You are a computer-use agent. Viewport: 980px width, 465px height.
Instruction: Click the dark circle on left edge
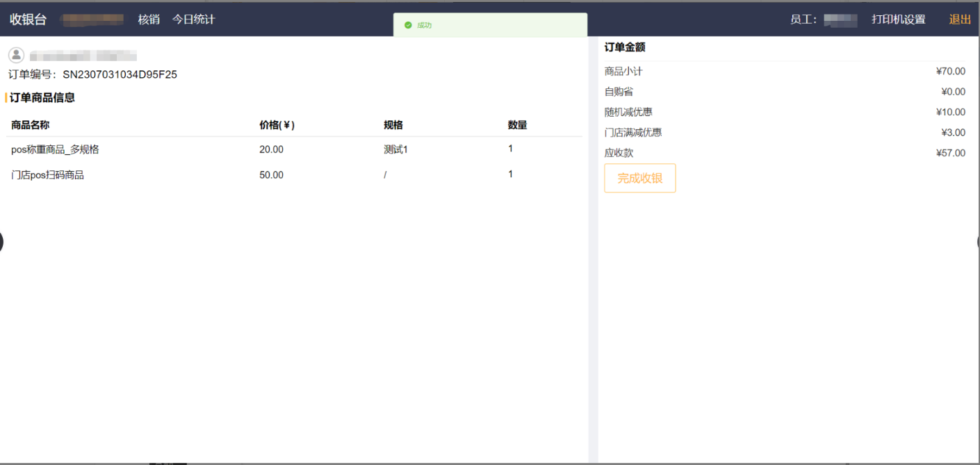point(1,242)
